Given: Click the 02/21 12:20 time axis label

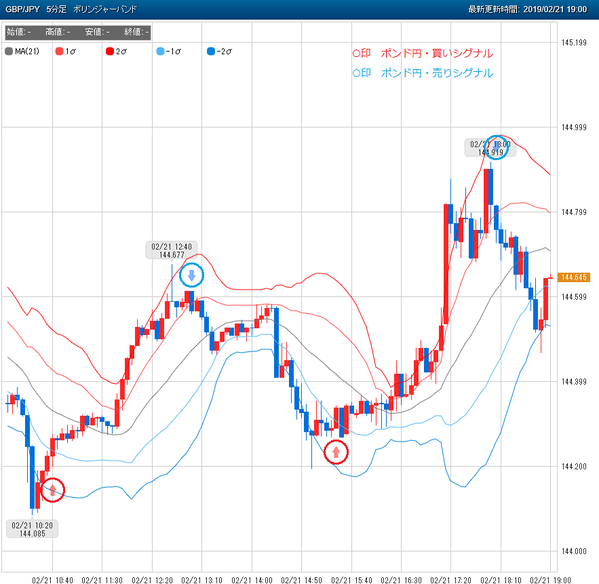Looking at the screenshot, I should point(152,580).
